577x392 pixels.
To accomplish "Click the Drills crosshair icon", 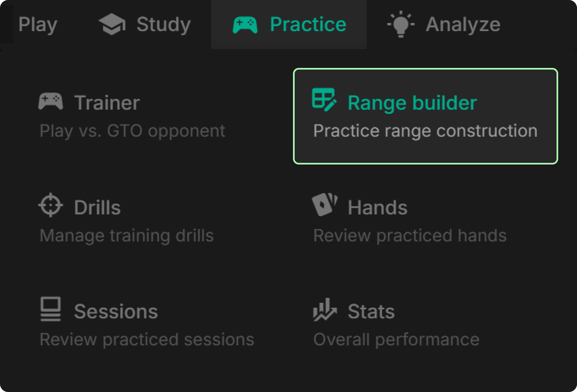I will [51, 205].
